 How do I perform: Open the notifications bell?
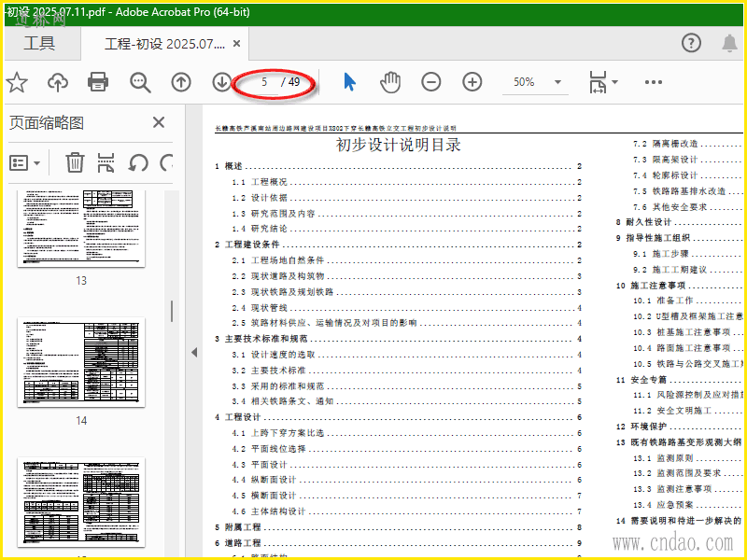tap(729, 43)
